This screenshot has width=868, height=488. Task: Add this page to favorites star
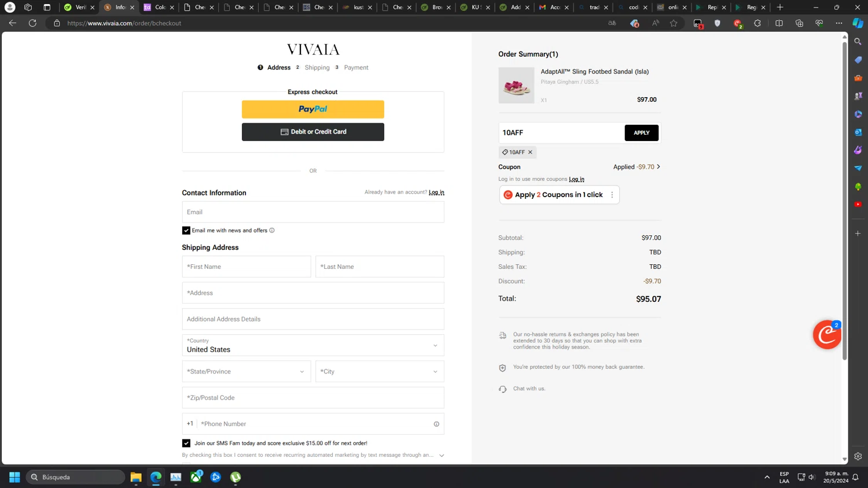[674, 23]
